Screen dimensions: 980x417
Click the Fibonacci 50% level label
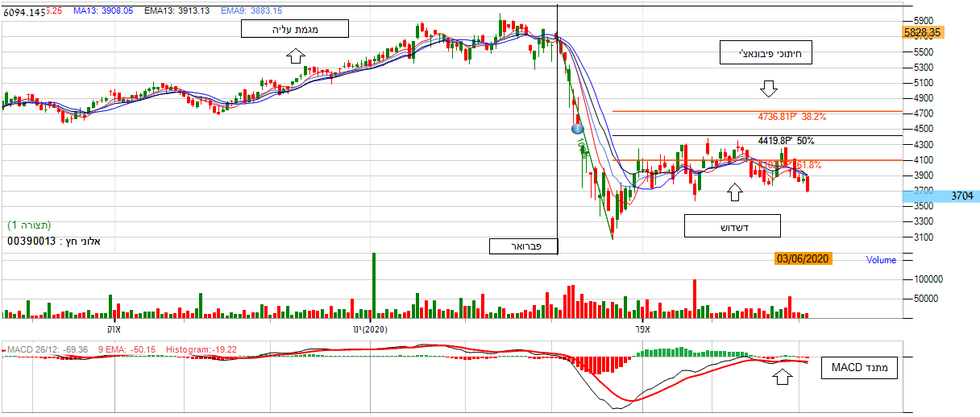[x=786, y=141]
